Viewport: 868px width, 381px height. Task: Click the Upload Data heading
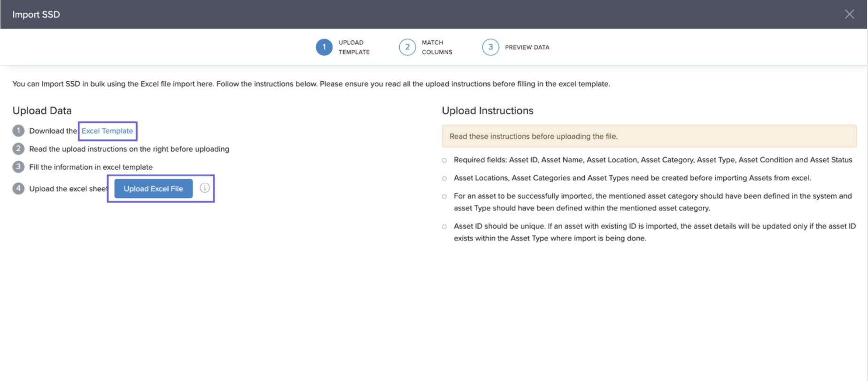pyautogui.click(x=42, y=110)
